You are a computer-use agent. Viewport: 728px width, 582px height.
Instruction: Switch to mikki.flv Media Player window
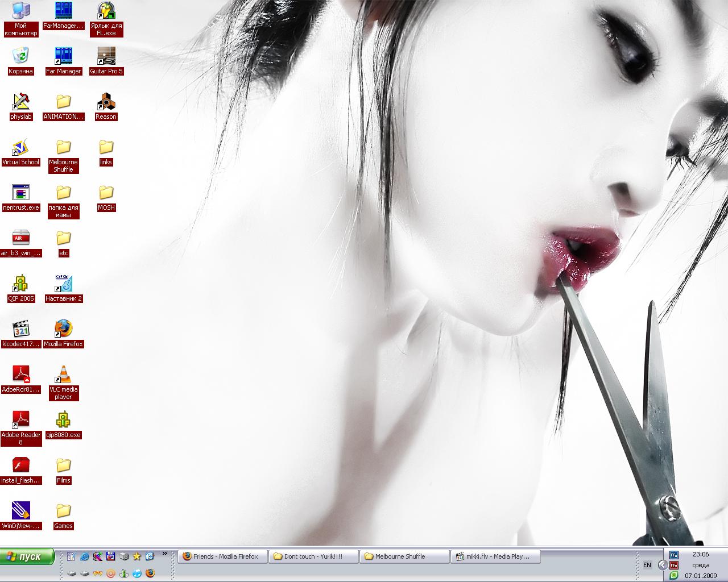pyautogui.click(x=495, y=556)
